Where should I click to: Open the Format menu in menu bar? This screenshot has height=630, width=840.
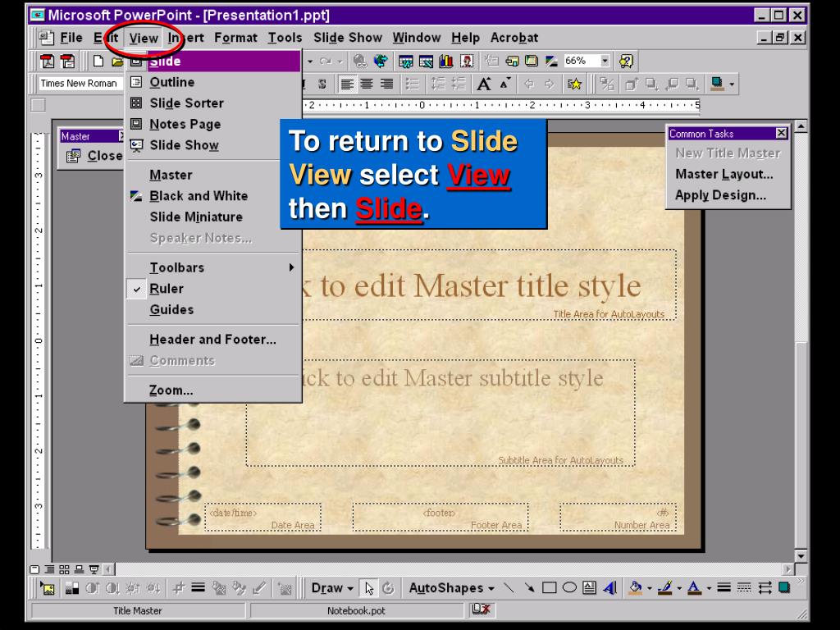coord(235,38)
